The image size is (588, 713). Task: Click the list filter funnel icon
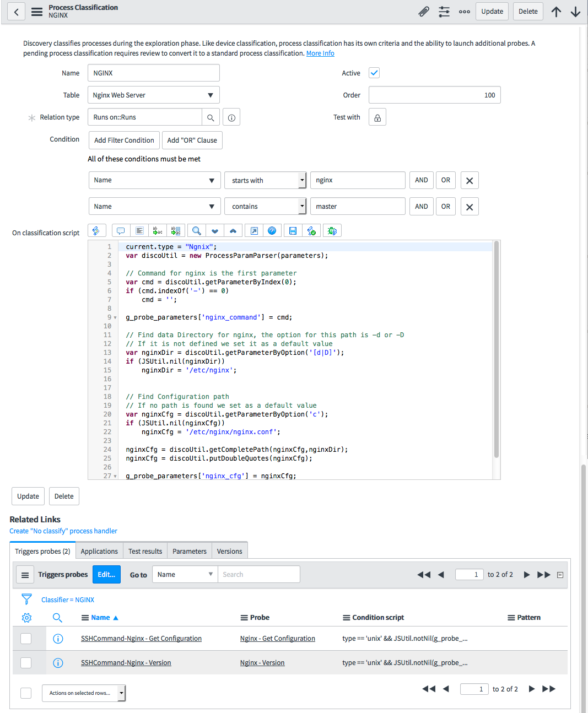coord(26,599)
